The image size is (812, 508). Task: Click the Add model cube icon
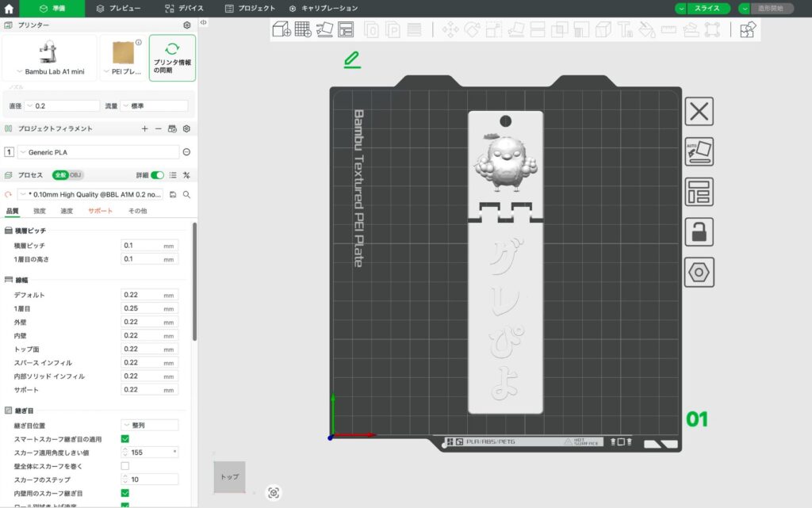pos(282,29)
